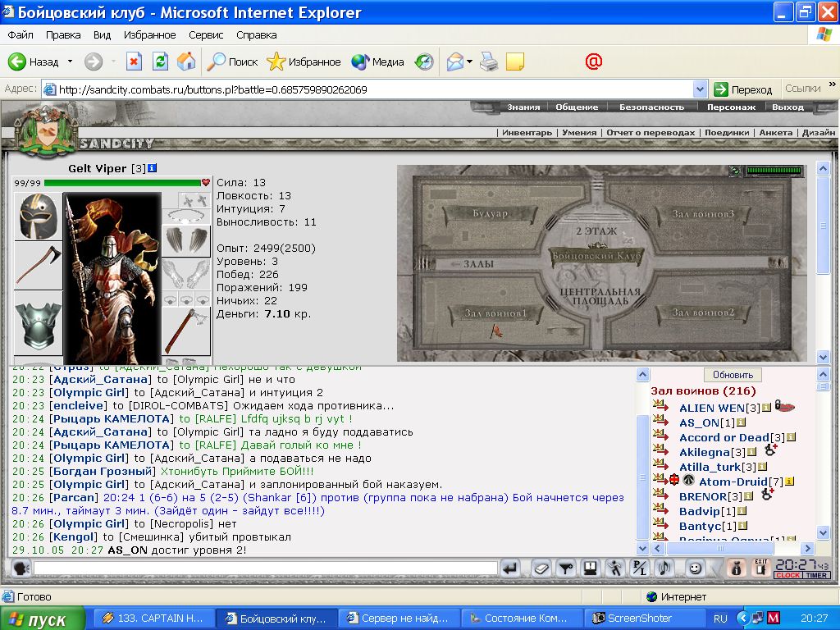This screenshot has width=840, height=630.
Task: Click the smiley emoticons icon in chat bar
Action: pyautogui.click(x=696, y=568)
